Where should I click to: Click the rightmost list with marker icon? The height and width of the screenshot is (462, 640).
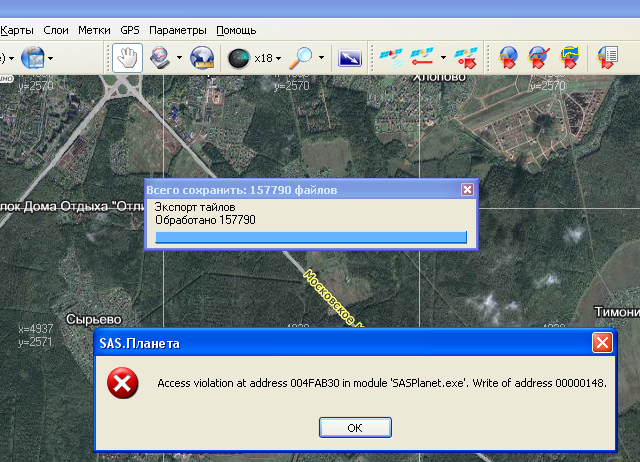click(607, 58)
